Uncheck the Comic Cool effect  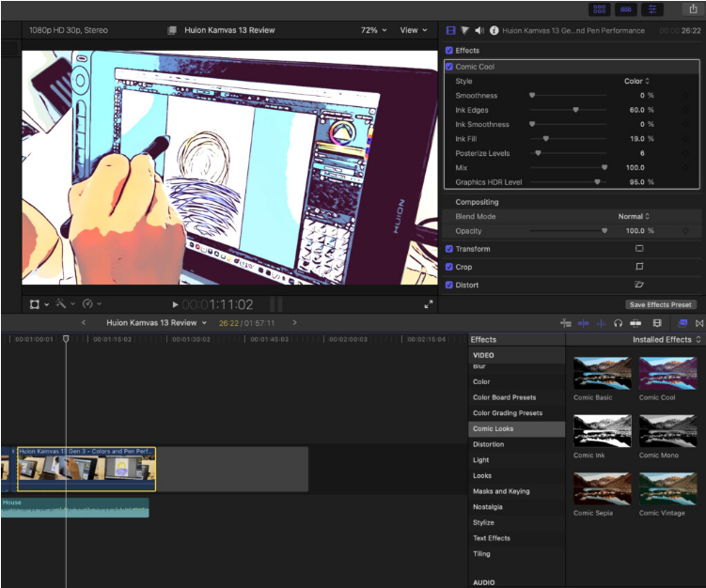[449, 67]
